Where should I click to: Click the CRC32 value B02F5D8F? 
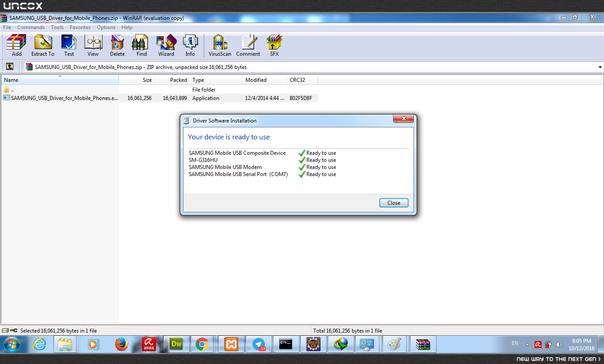301,98
